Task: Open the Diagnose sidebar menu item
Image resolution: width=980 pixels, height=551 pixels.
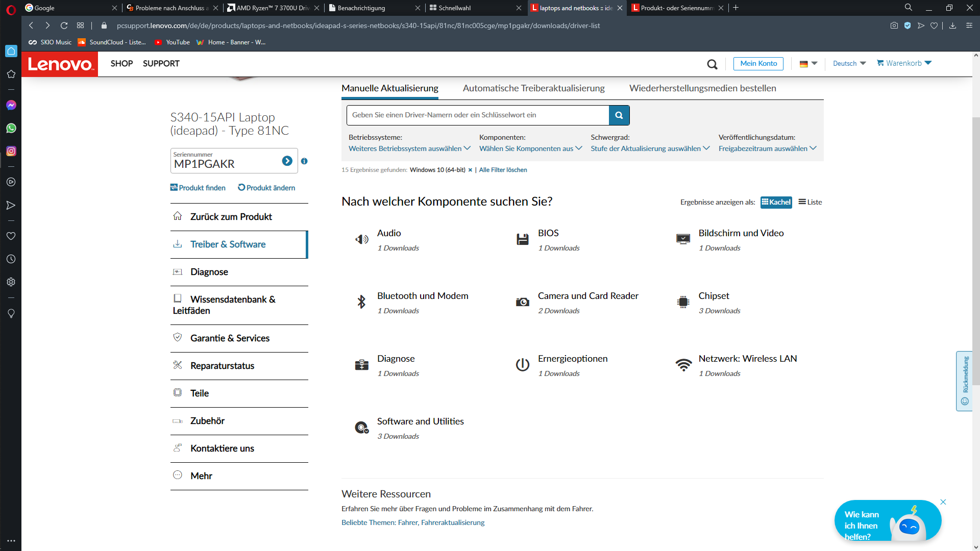Action: coord(209,272)
